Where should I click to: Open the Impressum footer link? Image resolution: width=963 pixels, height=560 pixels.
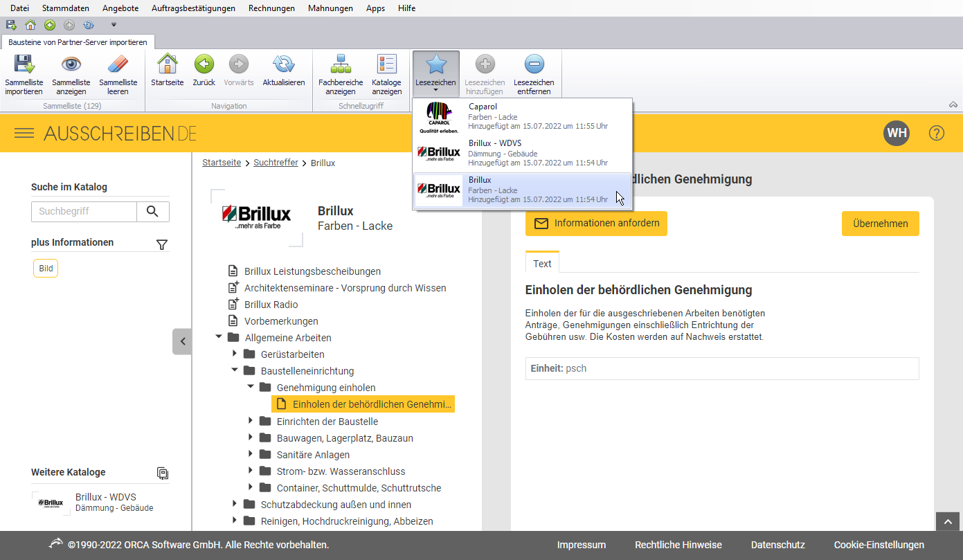click(x=582, y=545)
